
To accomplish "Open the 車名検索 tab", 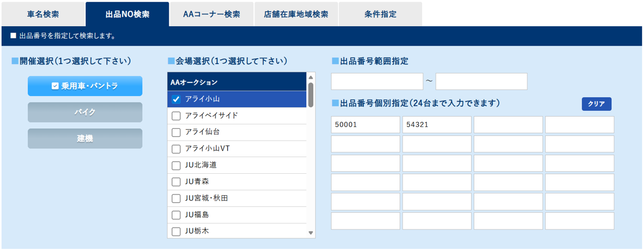I will point(43,14).
